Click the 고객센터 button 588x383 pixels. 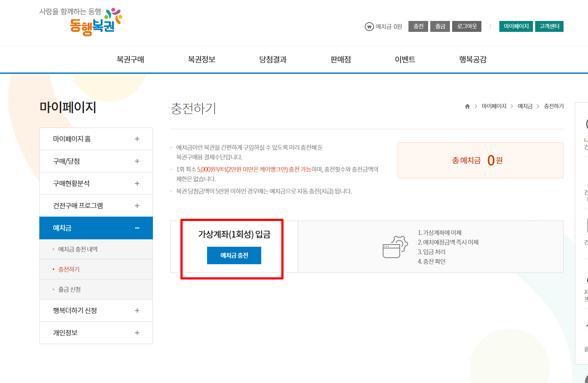550,27
